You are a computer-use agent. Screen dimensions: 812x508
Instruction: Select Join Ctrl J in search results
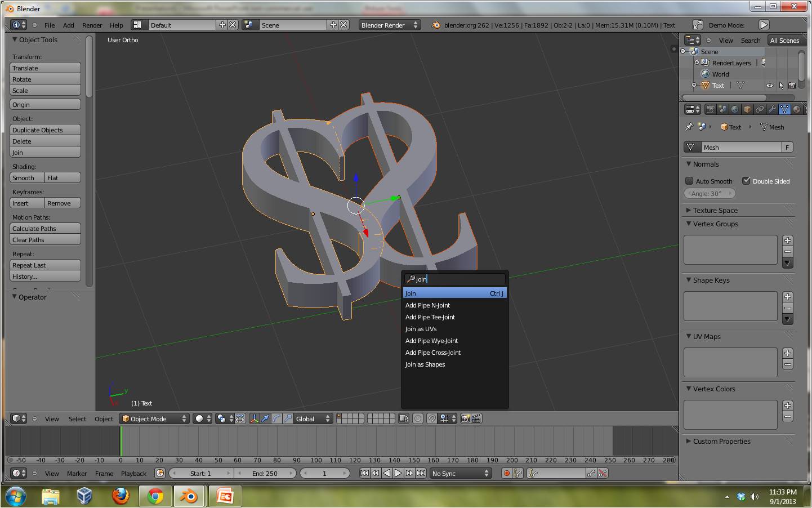coord(454,293)
